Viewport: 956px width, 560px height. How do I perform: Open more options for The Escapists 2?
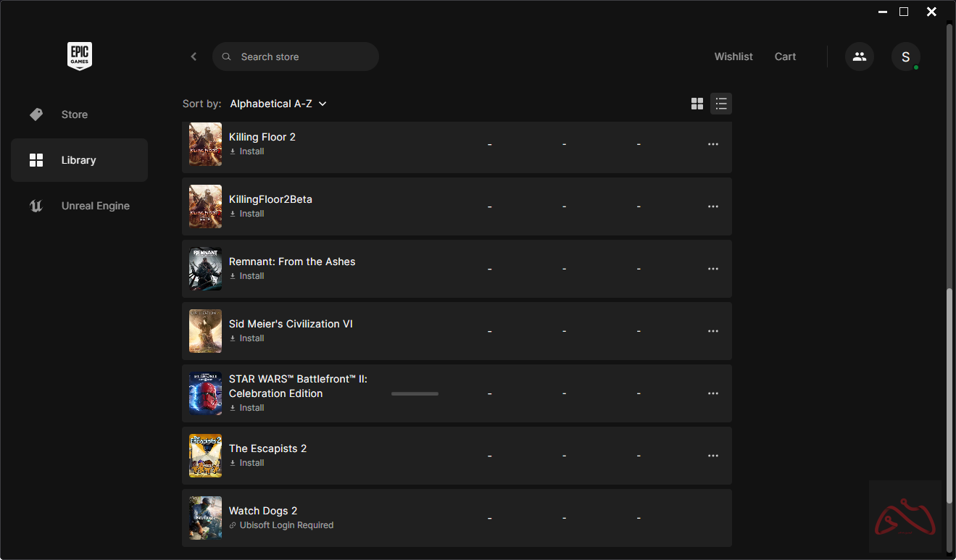click(713, 456)
